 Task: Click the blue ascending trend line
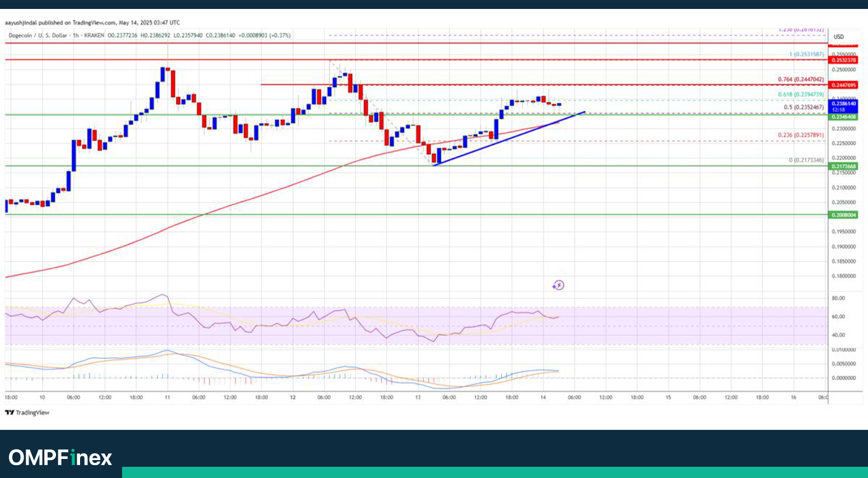[x=509, y=138]
